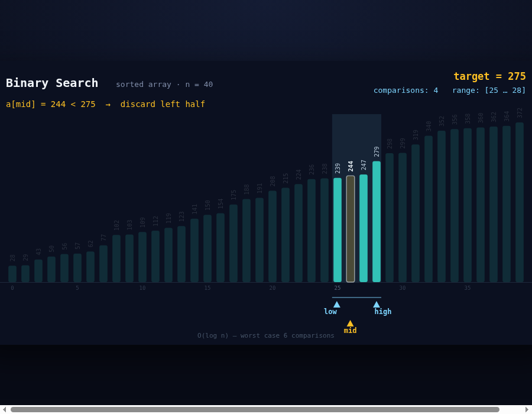Click the yellow mid pointer triangle
532x414 pixels.
click(350, 323)
